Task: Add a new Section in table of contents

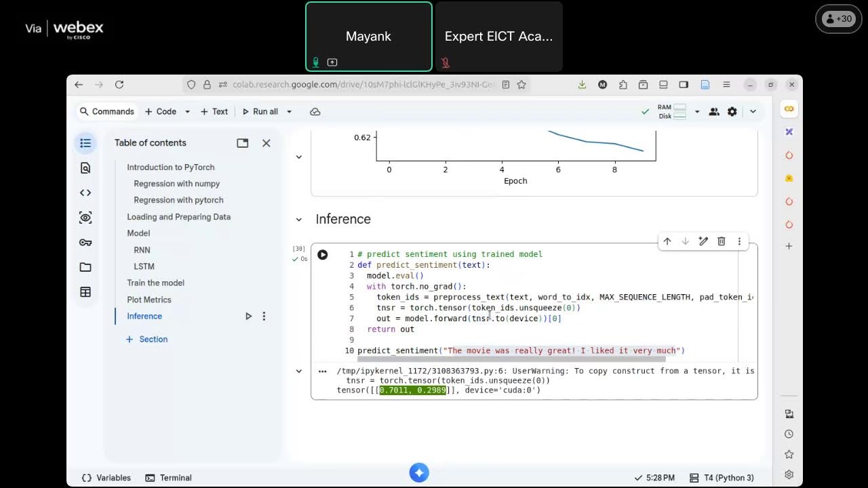Action: [x=146, y=340]
